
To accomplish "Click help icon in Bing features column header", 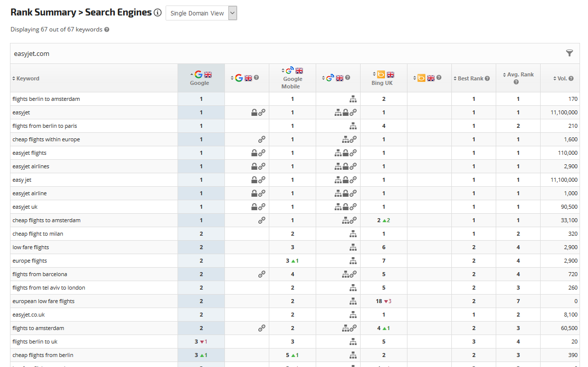I will [438, 78].
